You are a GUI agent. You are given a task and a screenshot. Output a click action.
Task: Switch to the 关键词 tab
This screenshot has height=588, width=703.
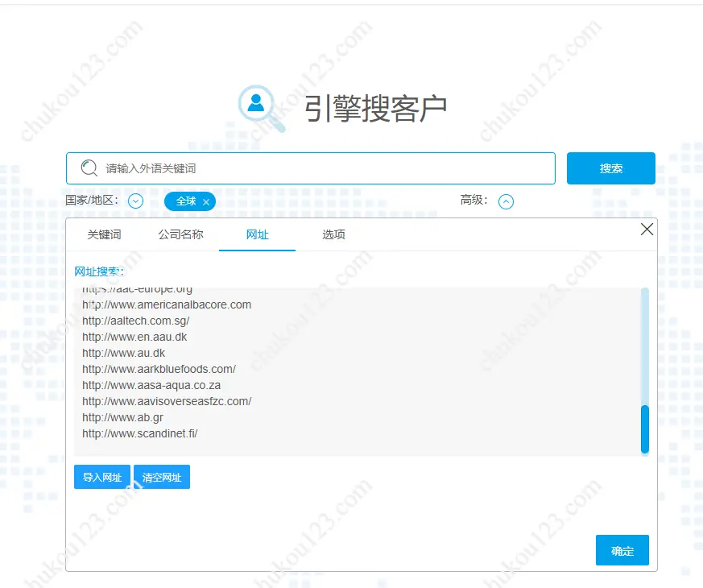point(104,234)
